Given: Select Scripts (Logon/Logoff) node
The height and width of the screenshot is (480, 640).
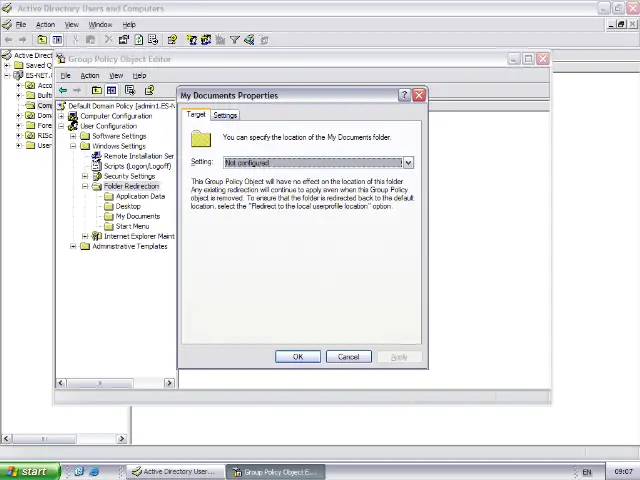Looking at the screenshot, I should [138, 166].
